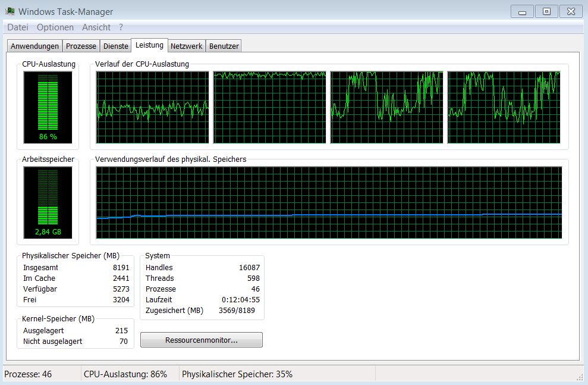
Task: Click the Insgesamt value 8191
Action: click(121, 268)
